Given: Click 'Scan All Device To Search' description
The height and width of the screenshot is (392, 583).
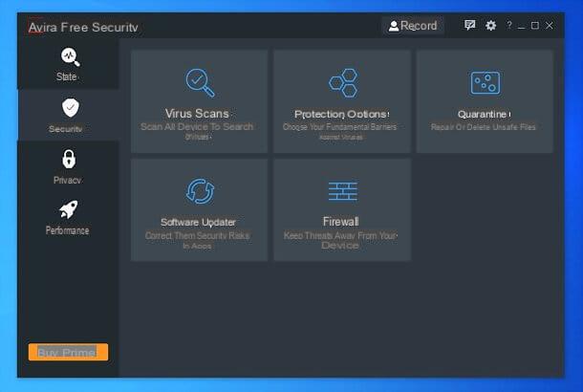Looking at the screenshot, I should (197, 126).
